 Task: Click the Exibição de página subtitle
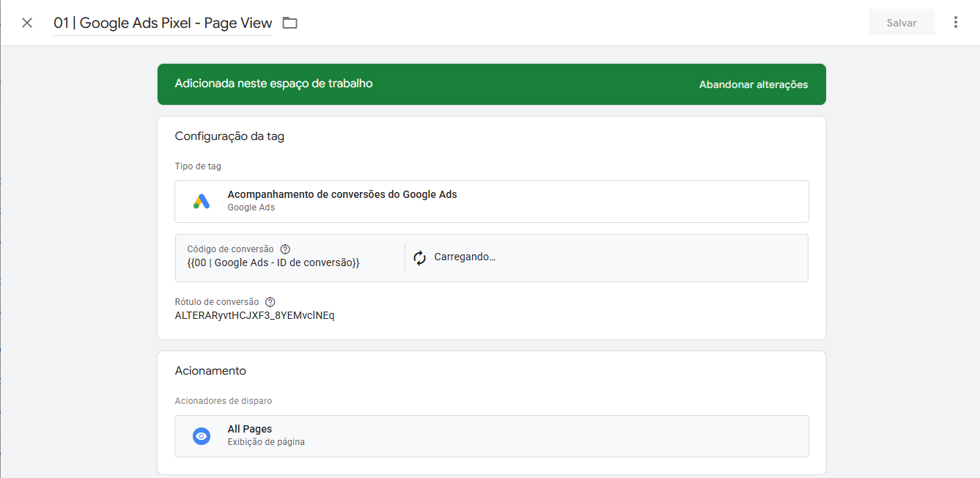coord(266,442)
